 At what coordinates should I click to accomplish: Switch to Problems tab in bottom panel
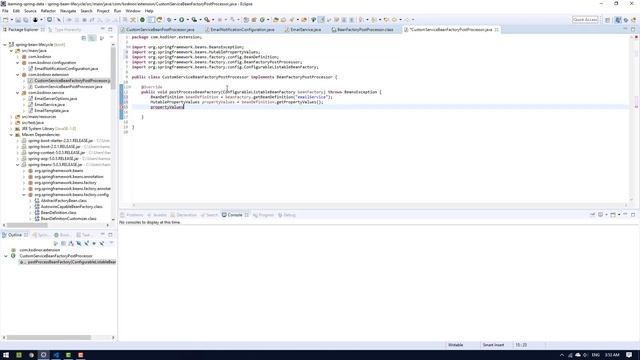coord(132,215)
